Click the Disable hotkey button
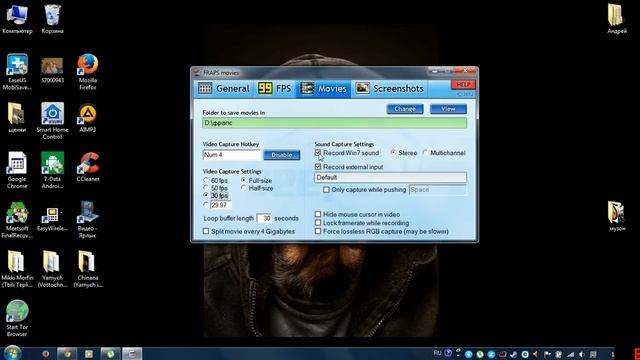This screenshot has width=640, height=360. coord(282,155)
